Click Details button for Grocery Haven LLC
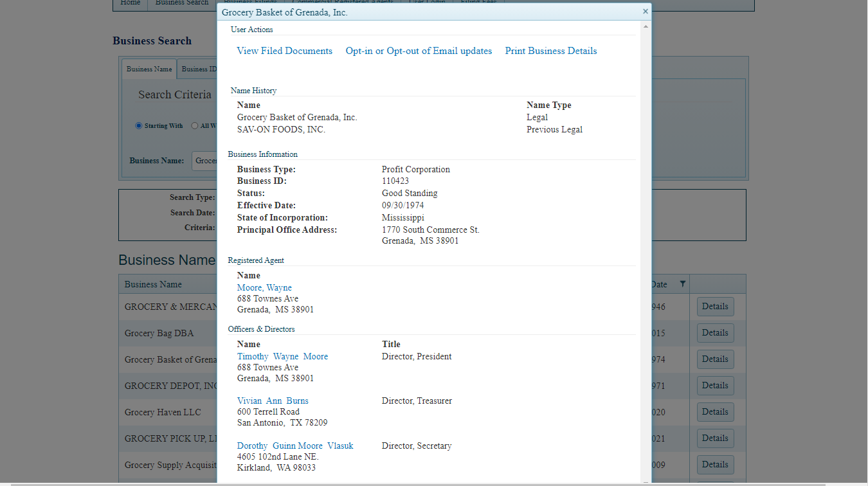868x486 pixels. click(x=715, y=412)
